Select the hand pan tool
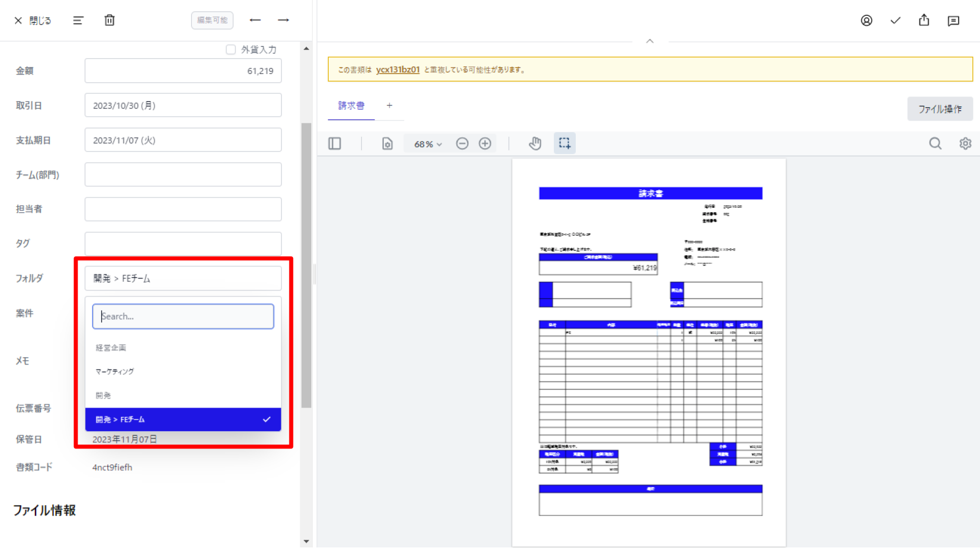 coord(535,144)
